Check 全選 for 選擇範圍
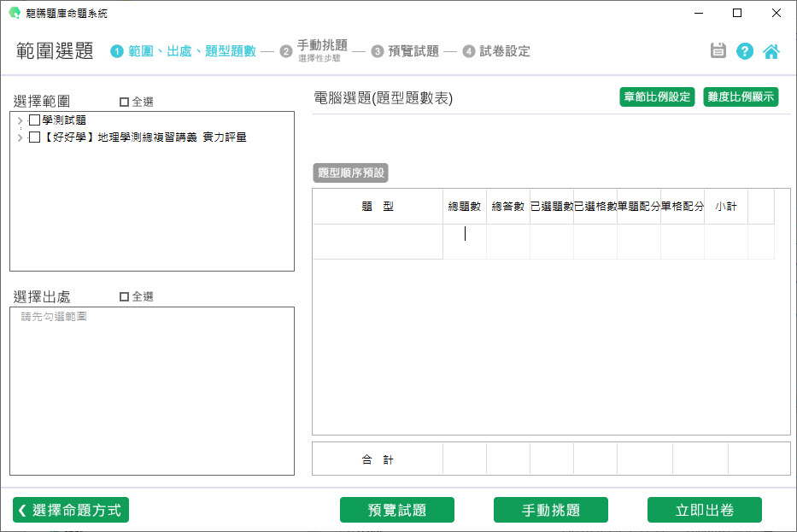Screen dimensions: 797x532 (x=125, y=102)
